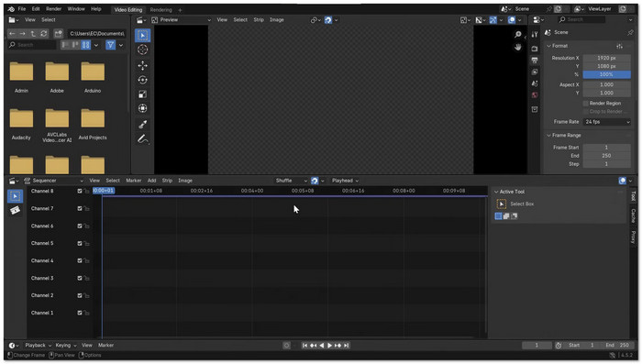Open the Output properties tab icon

point(535,61)
